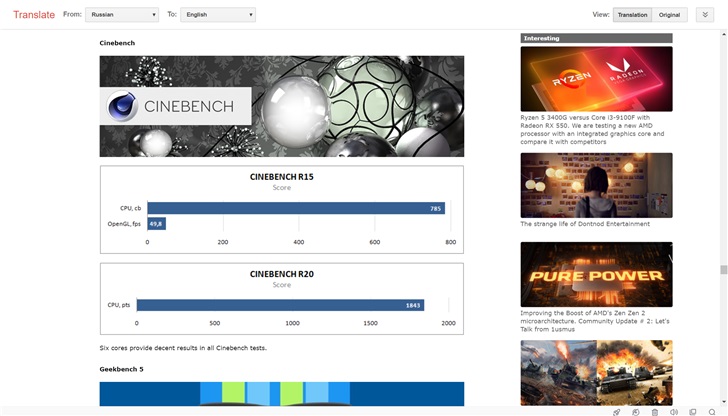This screenshot has width=728, height=416.
Task: Open the From language dropdown (Russian)
Action: pos(122,14)
